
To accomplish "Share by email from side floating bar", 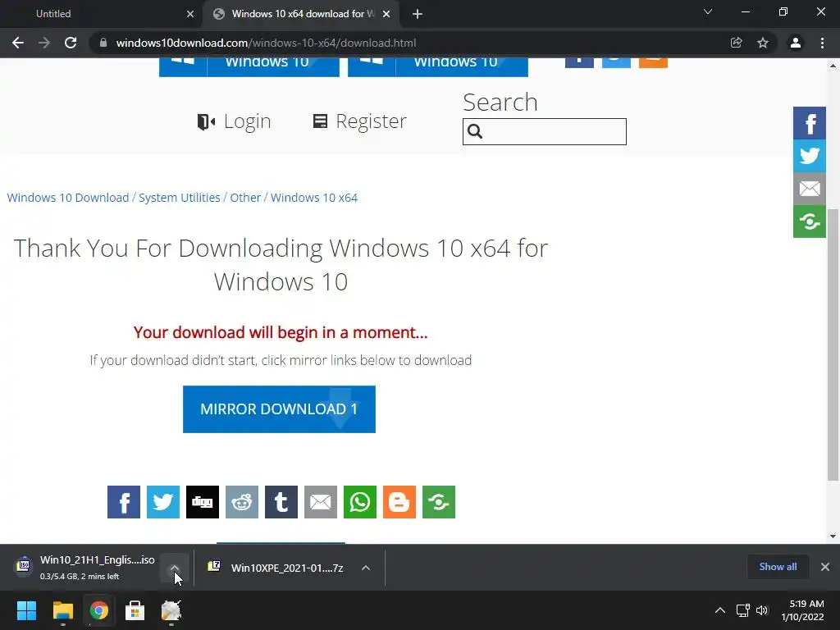I will pos(810,189).
